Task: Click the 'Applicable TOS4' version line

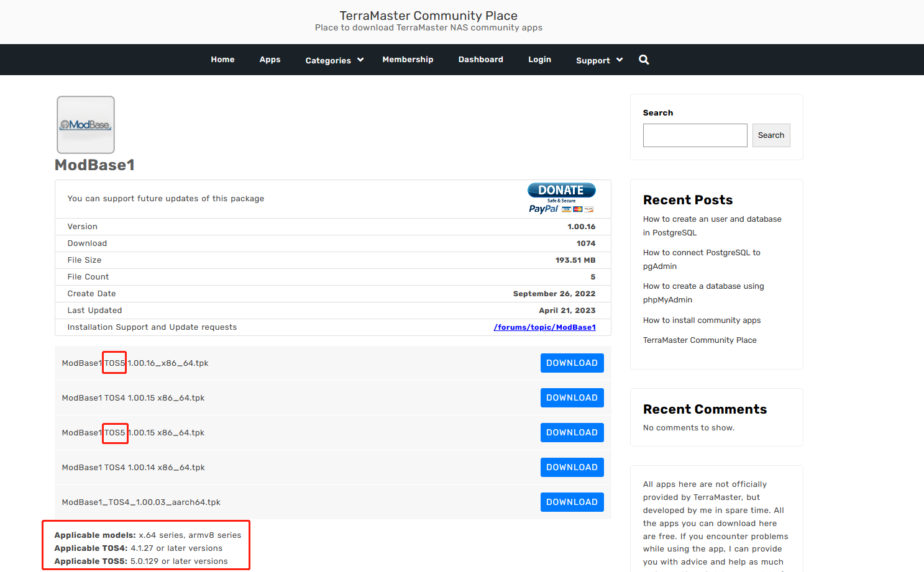Action: (x=139, y=548)
